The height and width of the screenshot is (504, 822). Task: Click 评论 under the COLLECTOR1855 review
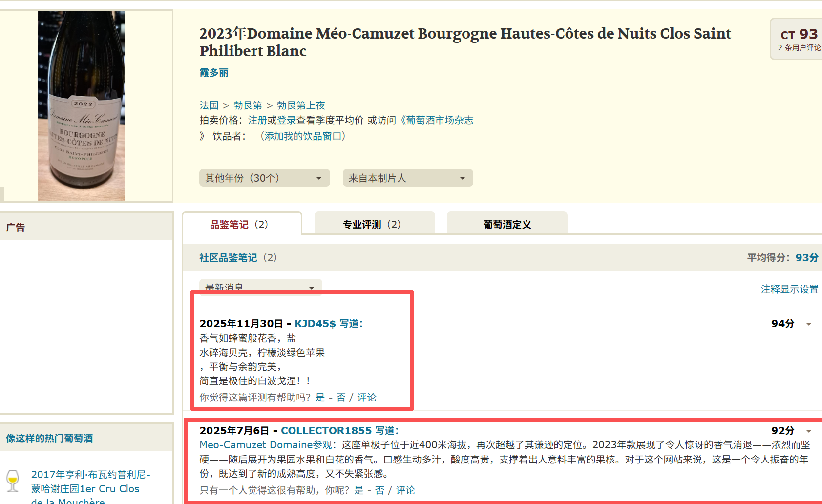(x=405, y=490)
